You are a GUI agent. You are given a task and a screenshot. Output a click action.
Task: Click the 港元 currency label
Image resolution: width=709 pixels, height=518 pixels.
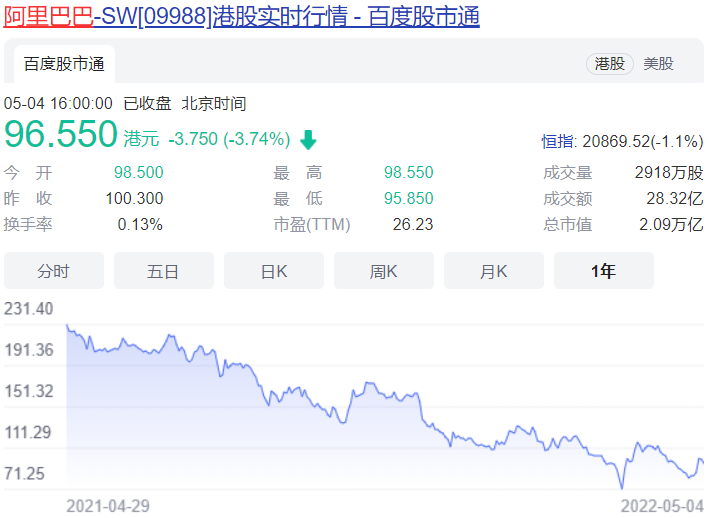(141, 139)
